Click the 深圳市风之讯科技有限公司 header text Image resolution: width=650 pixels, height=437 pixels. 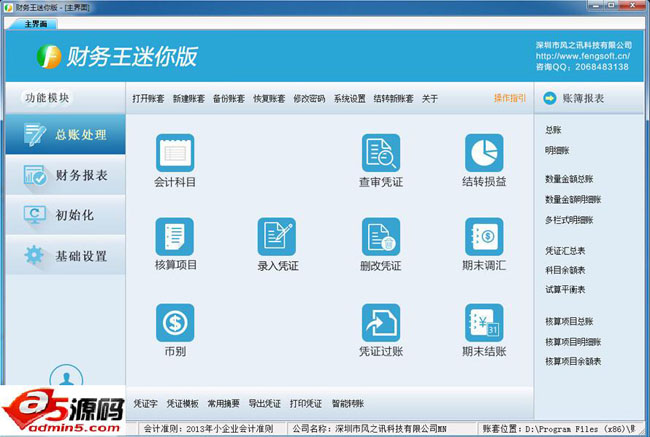tap(584, 45)
